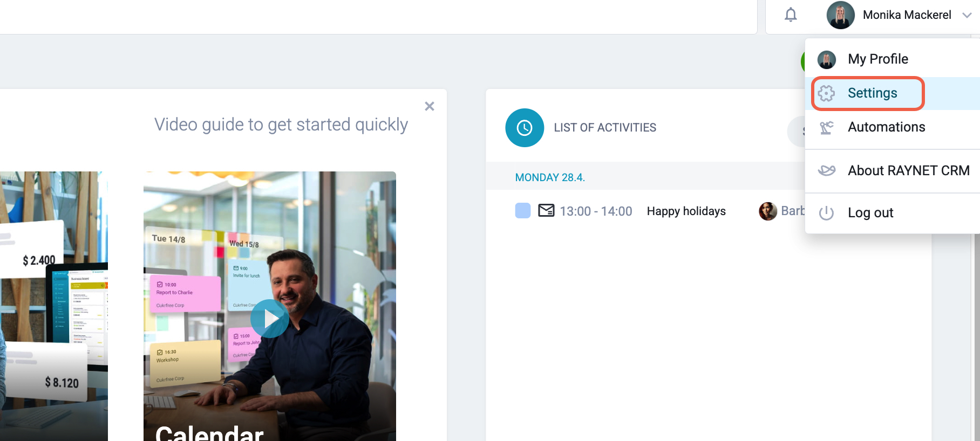This screenshot has width=980, height=441.
Task: Open the Calendar video thumbnail
Action: coord(270,306)
